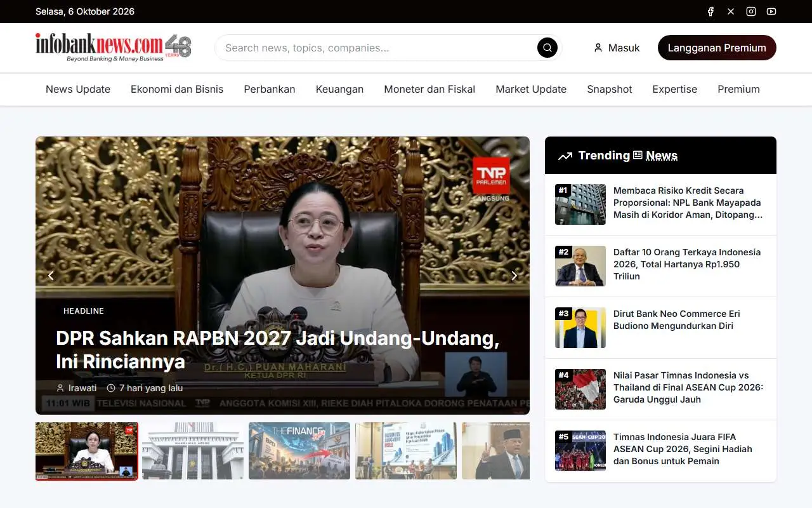
Task: Click the author name Irawati
Action: coord(82,388)
